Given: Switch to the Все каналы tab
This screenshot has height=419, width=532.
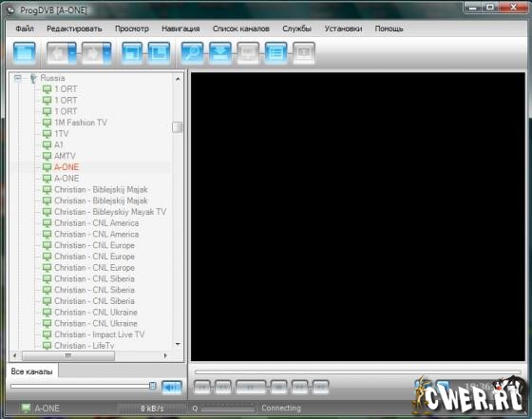Looking at the screenshot, I should coord(32,371).
